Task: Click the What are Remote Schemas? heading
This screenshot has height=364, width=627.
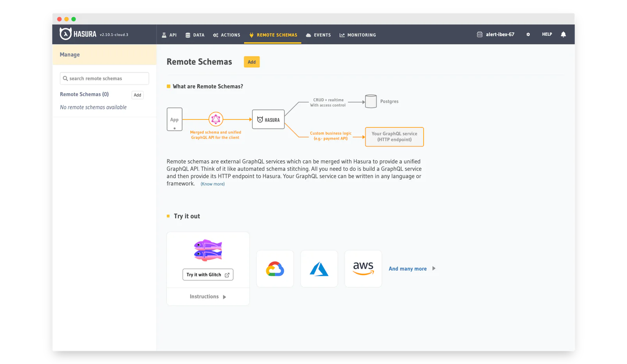Action: click(x=208, y=86)
